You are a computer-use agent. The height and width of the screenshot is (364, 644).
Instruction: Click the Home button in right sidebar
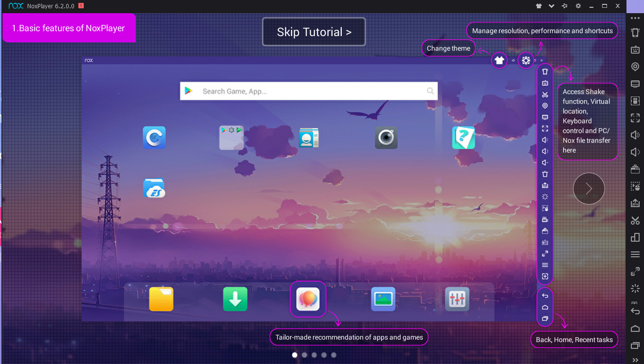[x=635, y=328]
